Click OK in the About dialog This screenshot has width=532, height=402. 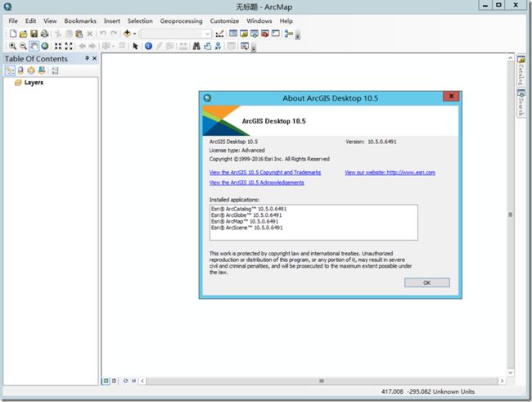click(x=426, y=282)
